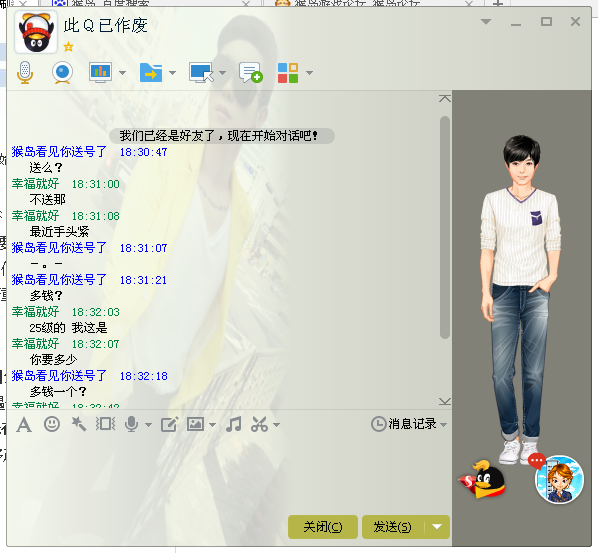Click the message 25级的 我这是
Viewport: 598px width, 553px height.
[x=68, y=328]
